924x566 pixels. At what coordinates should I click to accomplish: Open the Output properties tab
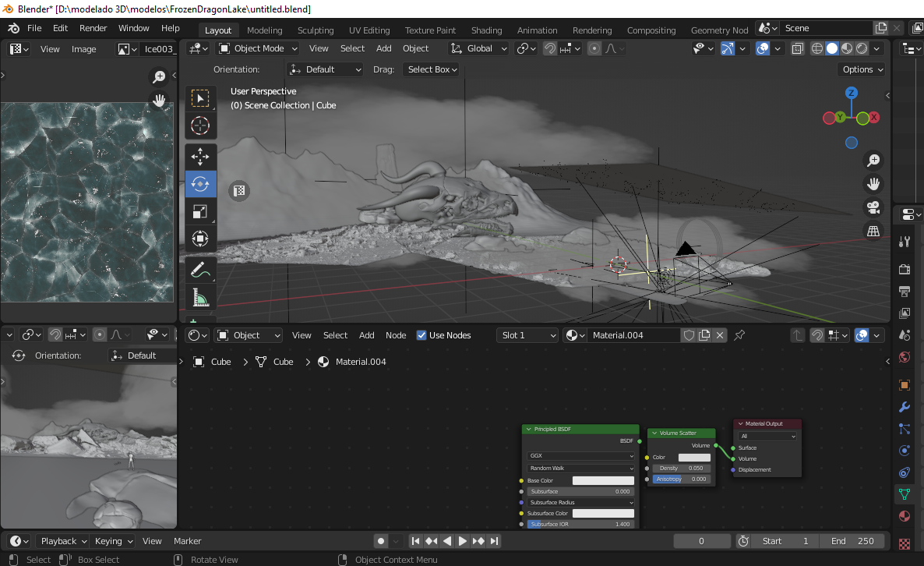[905, 292]
